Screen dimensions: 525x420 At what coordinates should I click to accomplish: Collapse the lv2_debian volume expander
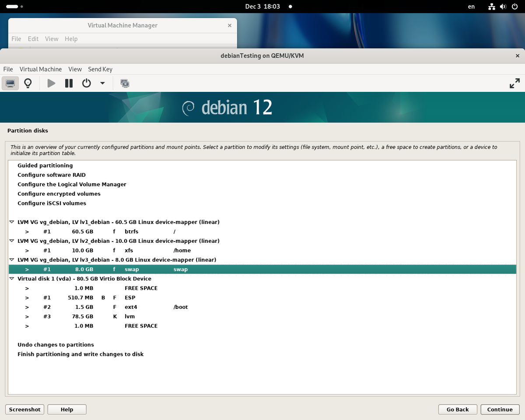(12, 241)
